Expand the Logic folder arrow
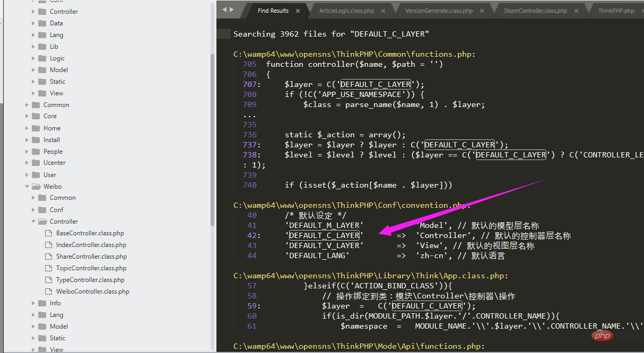 (33, 58)
